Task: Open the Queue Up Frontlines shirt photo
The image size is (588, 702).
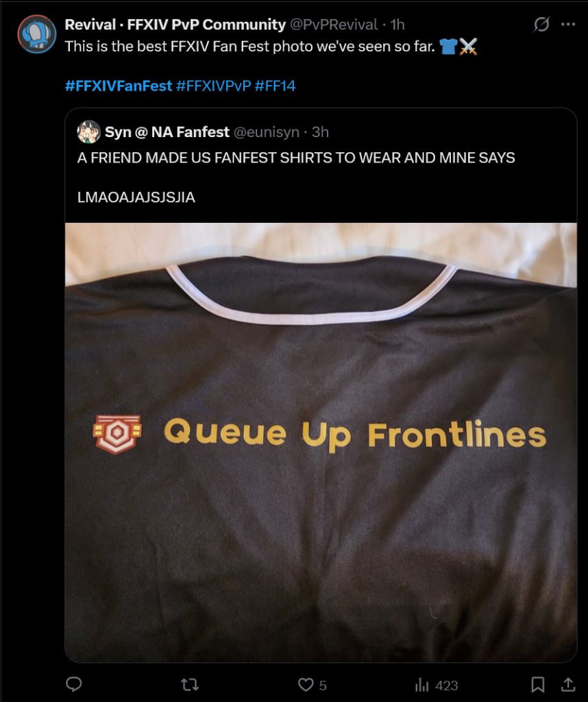Action: [321, 442]
